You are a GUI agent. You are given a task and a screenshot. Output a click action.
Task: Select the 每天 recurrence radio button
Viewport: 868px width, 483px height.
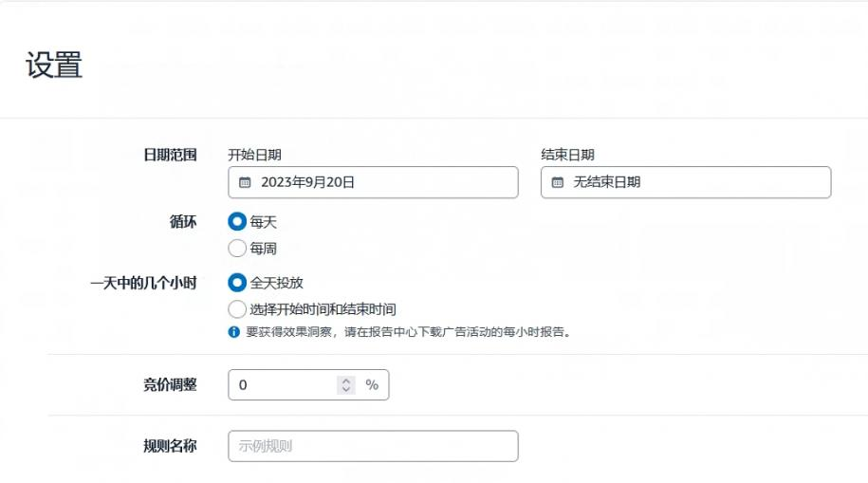pos(237,222)
